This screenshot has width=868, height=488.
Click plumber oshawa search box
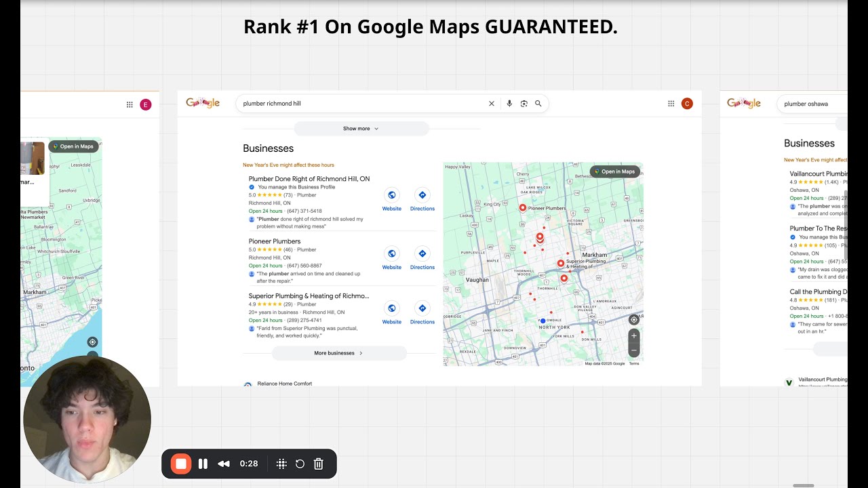tap(812, 104)
